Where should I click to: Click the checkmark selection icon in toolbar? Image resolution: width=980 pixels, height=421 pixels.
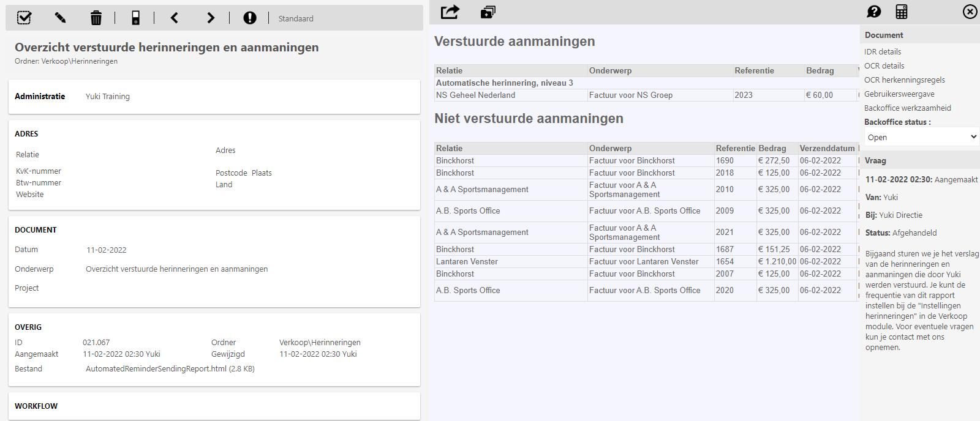click(24, 18)
